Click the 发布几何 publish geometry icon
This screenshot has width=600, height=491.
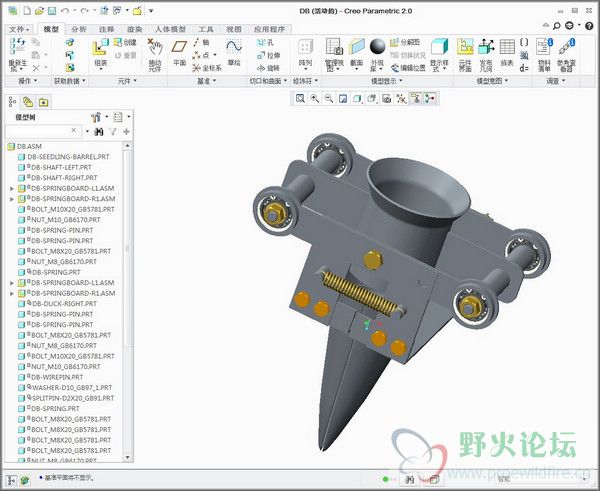coord(486,55)
